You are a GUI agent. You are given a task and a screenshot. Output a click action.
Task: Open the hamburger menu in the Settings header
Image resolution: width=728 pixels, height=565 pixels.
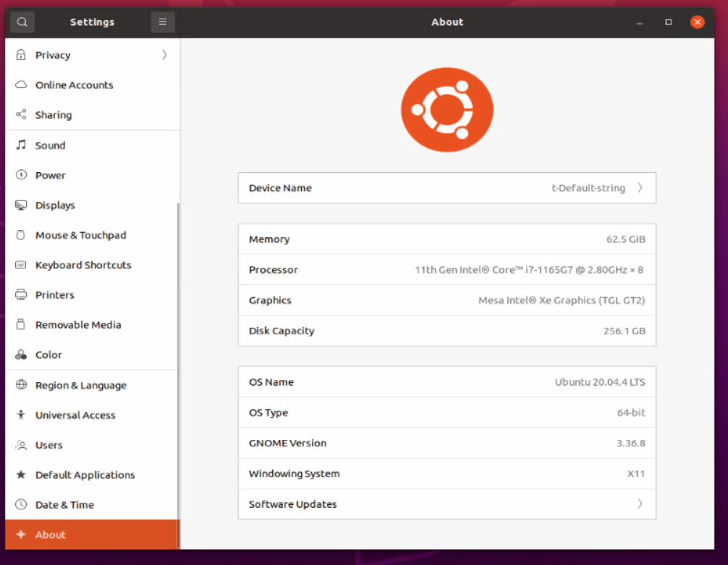[x=163, y=22]
